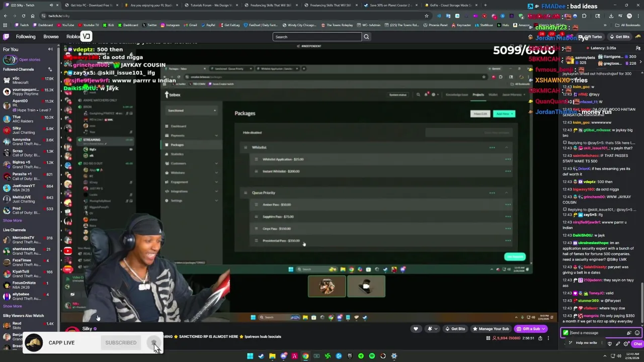
Task: Open File Explorer from the taskbar
Action: click(272, 356)
